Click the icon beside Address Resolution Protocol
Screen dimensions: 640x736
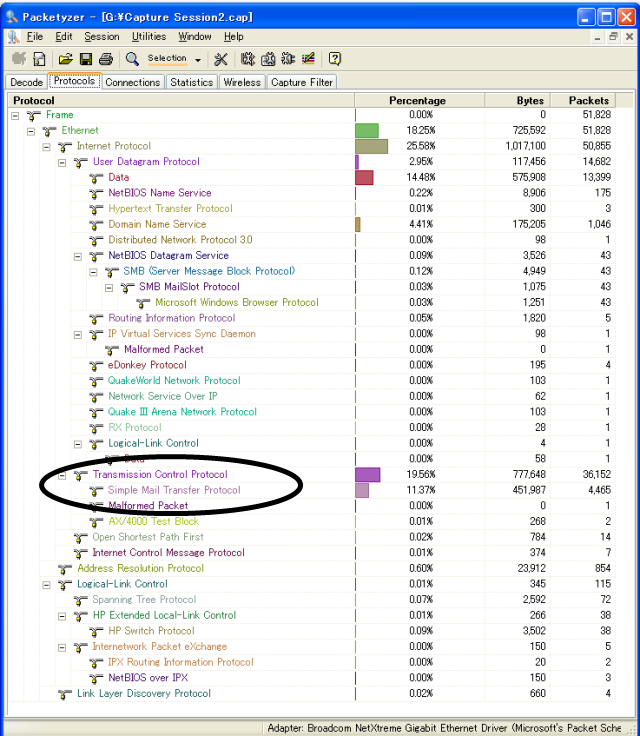(65, 569)
